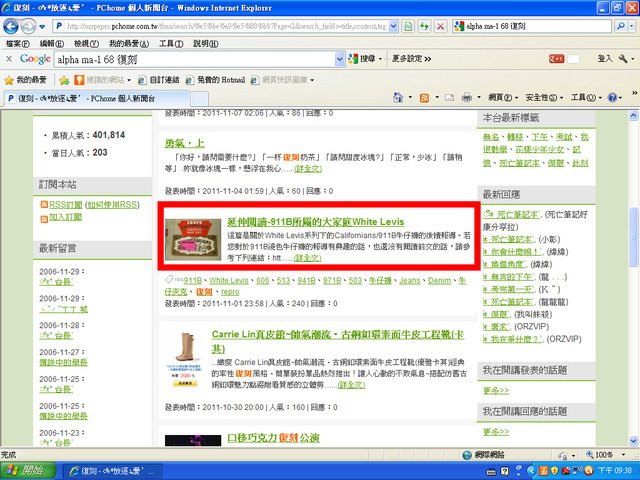Open the 工具(T) menu in menu bar
The image size is (640, 480).
[171, 44]
